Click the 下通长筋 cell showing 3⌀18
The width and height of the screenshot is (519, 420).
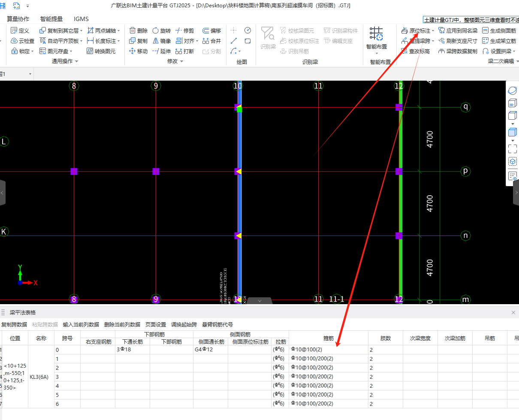(133, 350)
